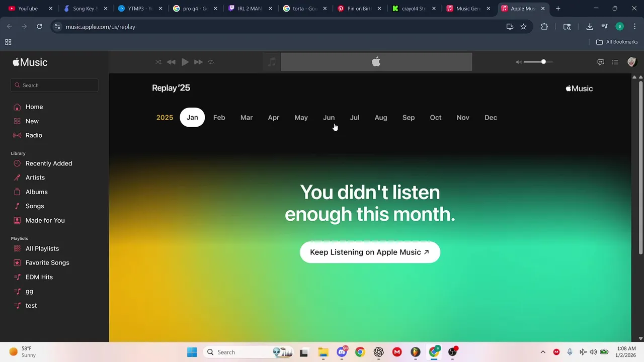
Task: Open the Windows Start menu
Action: pos(192,352)
